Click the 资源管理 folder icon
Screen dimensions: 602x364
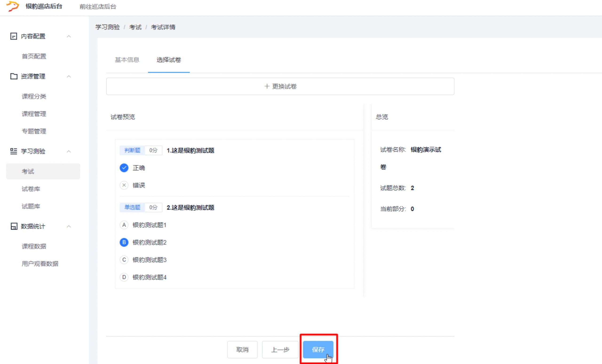pos(14,76)
